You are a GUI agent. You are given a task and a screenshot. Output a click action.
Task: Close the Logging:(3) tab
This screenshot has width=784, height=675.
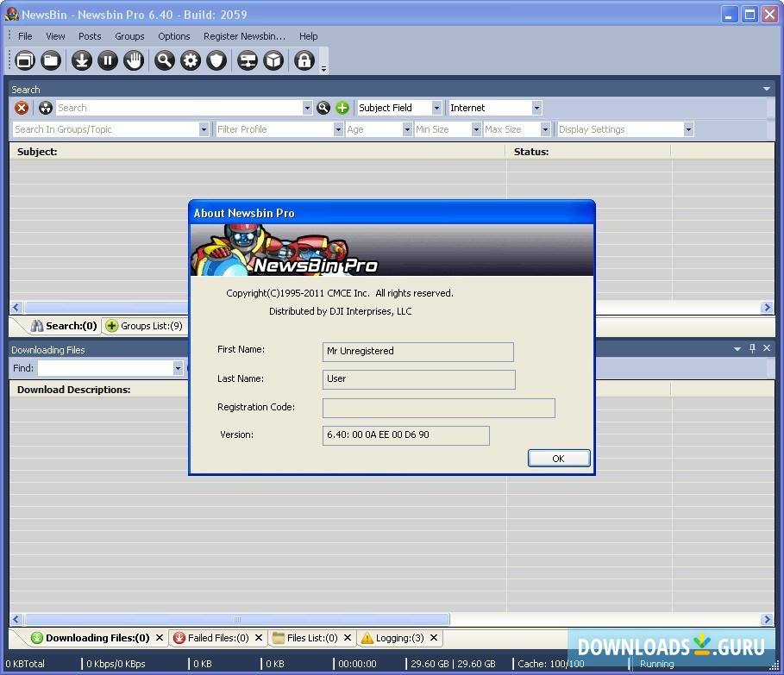pyautogui.click(x=434, y=638)
